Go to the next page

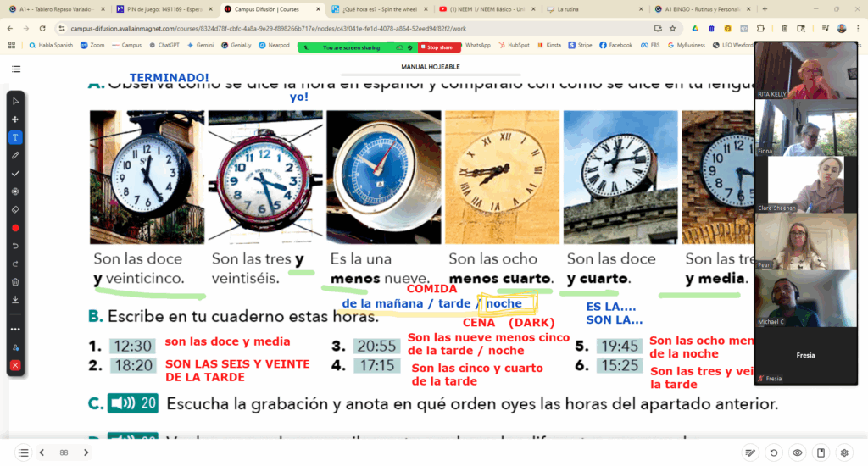point(86,452)
